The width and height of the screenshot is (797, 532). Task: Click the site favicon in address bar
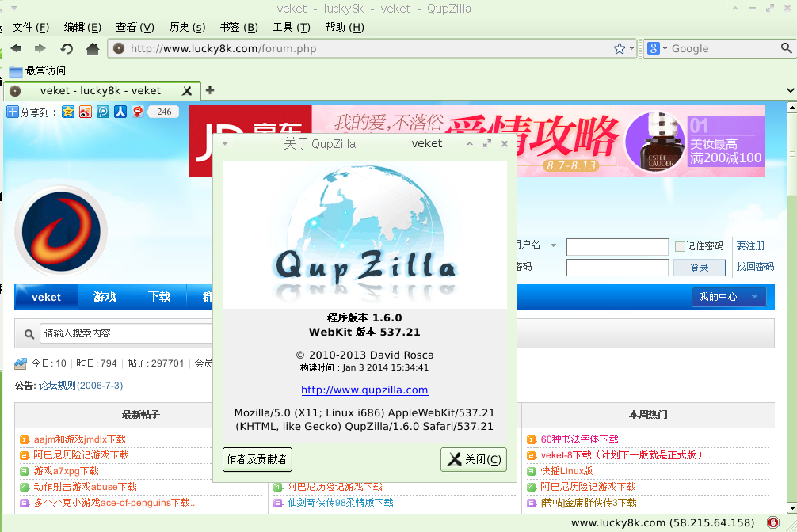tap(119, 49)
